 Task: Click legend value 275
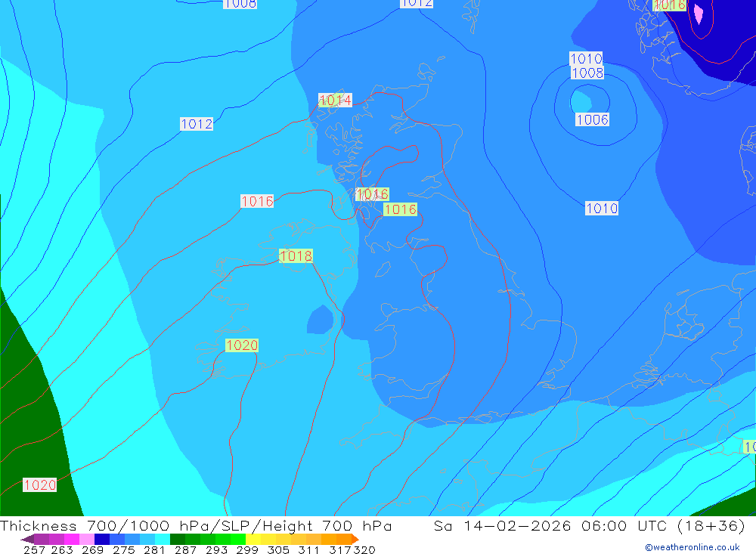(123, 549)
